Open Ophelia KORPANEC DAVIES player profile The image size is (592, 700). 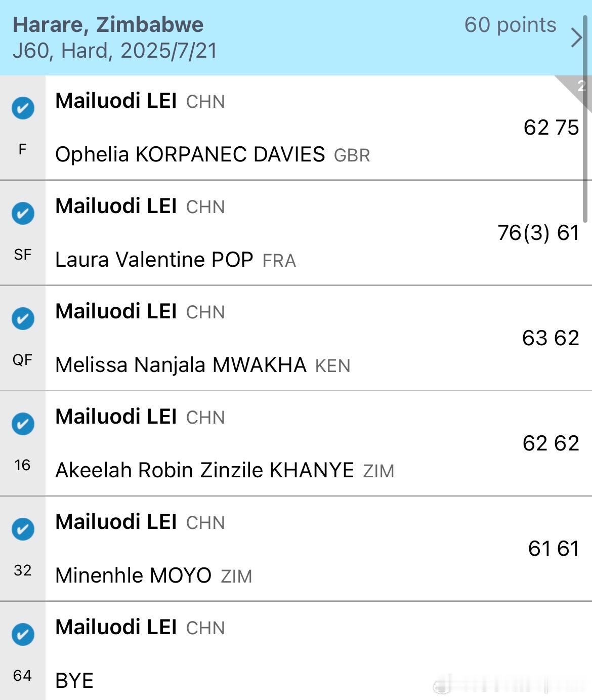point(213,154)
